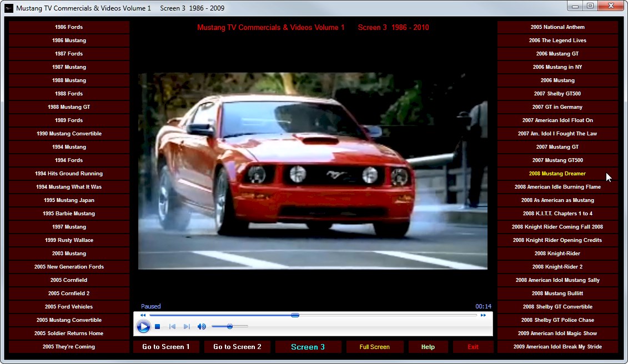This screenshot has width=628, height=364.
Task: Play the 1986 Mustang video
Action: (69, 41)
